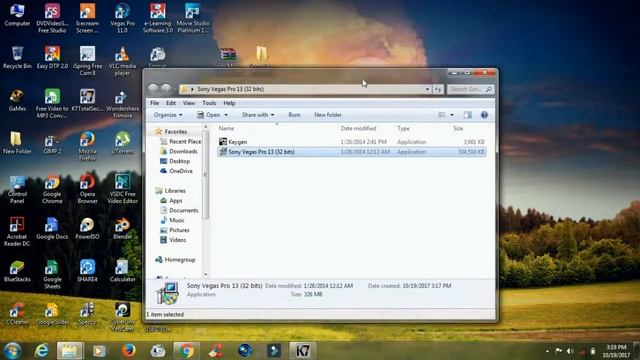
Task: Sort by Name column header
Action: pyautogui.click(x=226, y=129)
